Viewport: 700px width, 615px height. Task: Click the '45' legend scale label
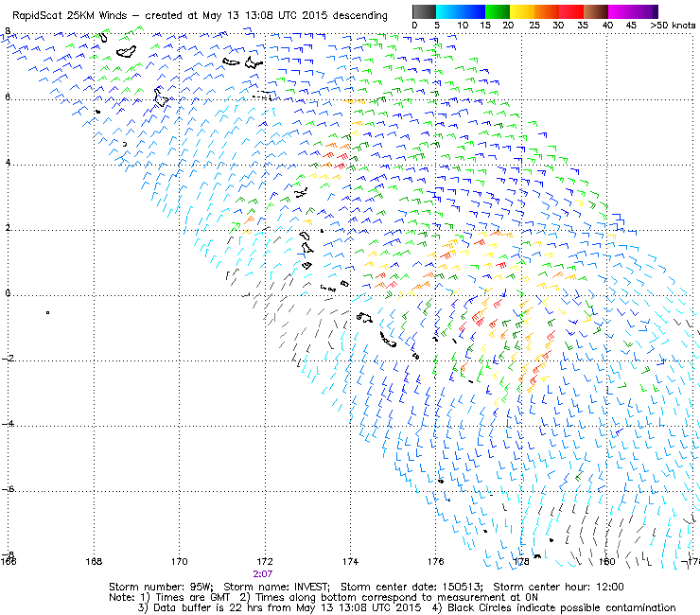(631, 25)
